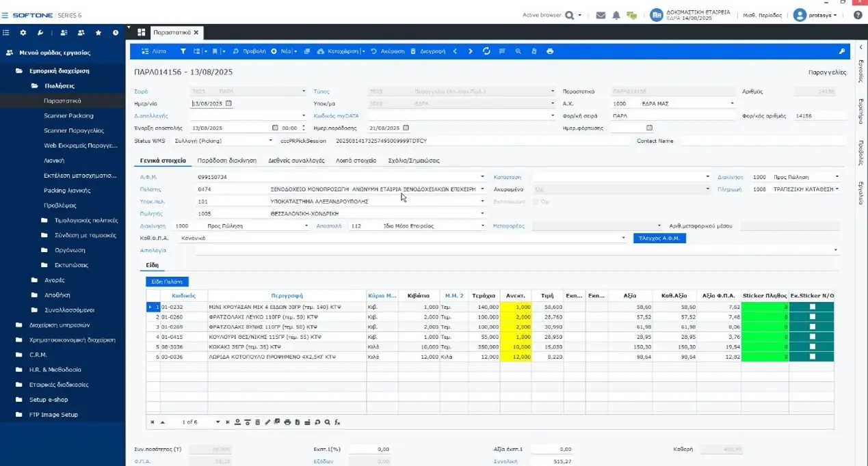This screenshot has width=868, height=466.
Task: Switch to Λοιπά στοιχεία tab
Action: tap(356, 161)
